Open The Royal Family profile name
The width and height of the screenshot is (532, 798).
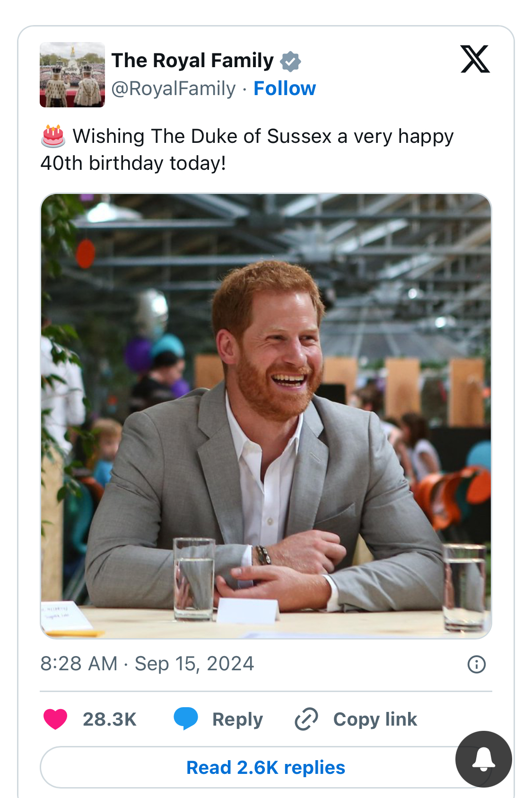192,61
